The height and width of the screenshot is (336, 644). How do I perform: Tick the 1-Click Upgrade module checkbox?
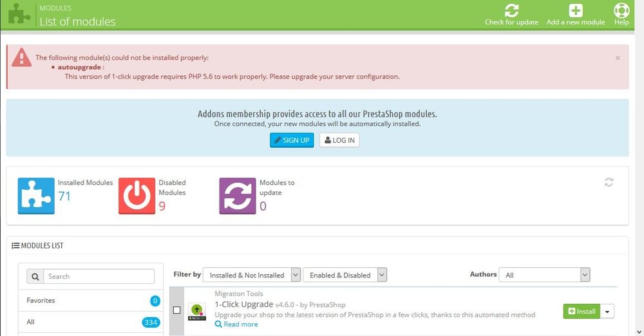pos(177,310)
